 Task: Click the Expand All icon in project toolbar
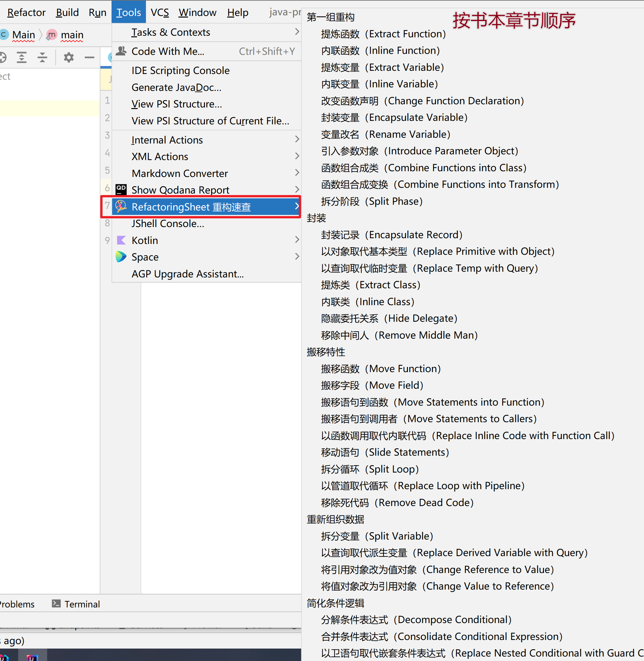pyautogui.click(x=22, y=57)
